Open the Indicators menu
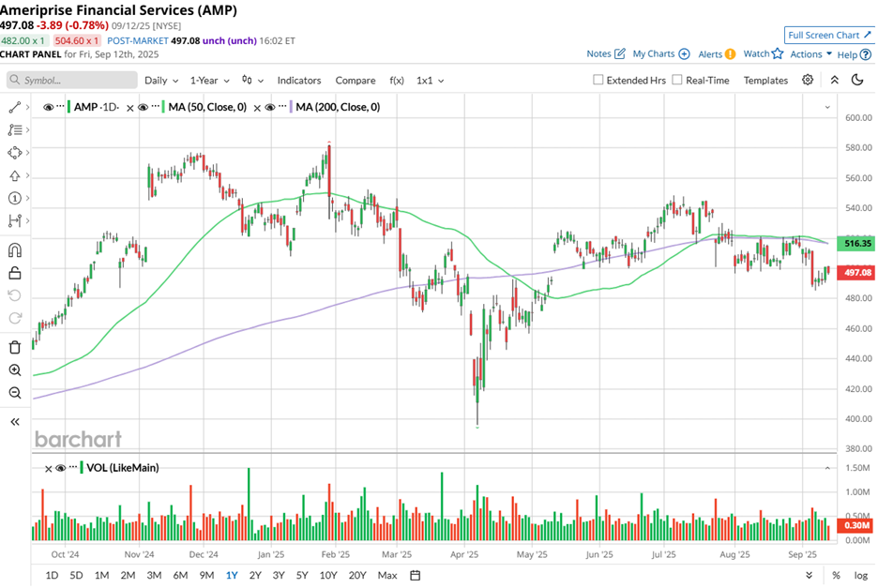Screen dimensions: 878x588 [299, 81]
